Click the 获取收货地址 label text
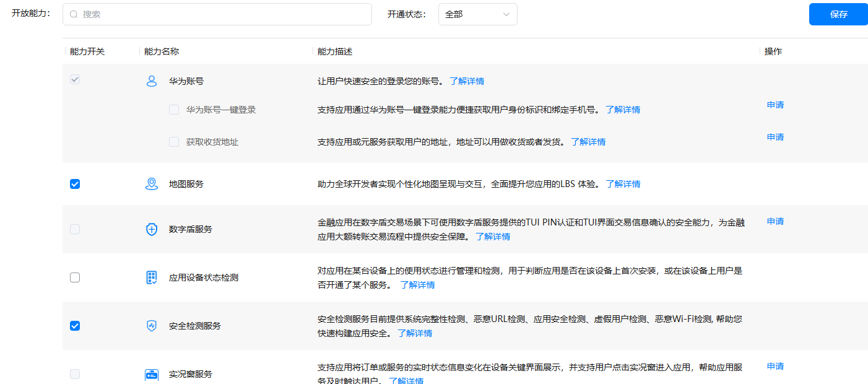Image resolution: width=868 pixels, height=384 pixels. pyautogui.click(x=212, y=142)
